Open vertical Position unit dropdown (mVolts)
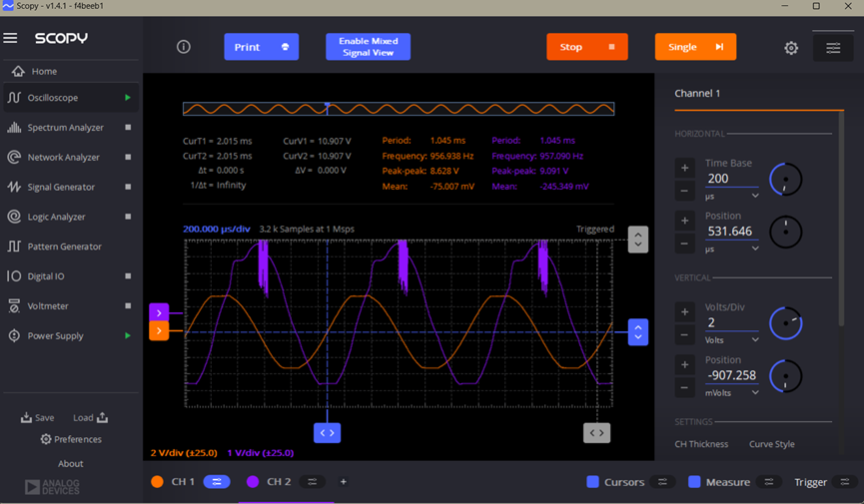The width and height of the screenshot is (864, 504). 732,393
